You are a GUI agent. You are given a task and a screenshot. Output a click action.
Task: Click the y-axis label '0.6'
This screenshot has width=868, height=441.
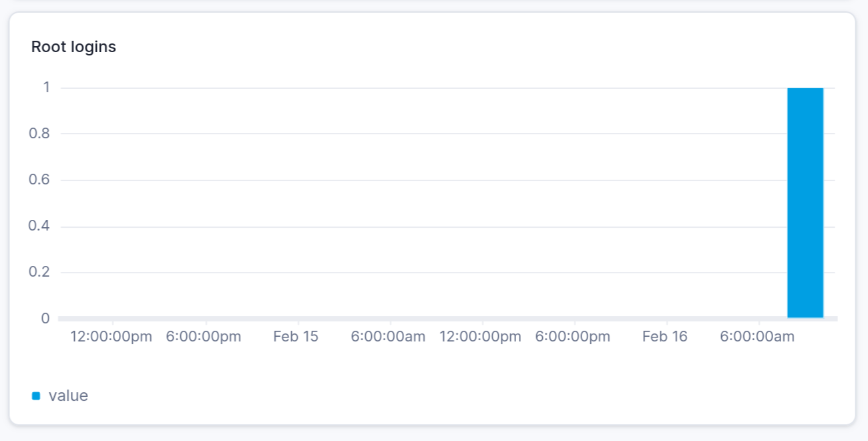[x=39, y=180]
